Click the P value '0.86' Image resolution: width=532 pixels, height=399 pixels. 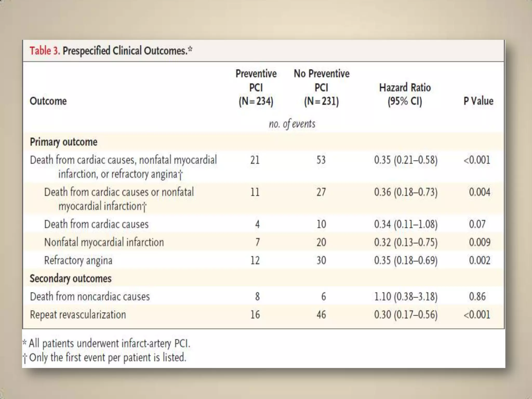click(477, 296)
